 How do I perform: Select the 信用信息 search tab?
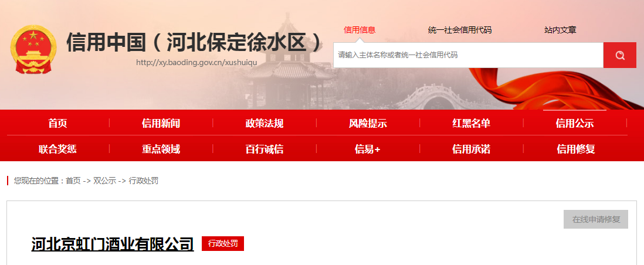(x=360, y=30)
